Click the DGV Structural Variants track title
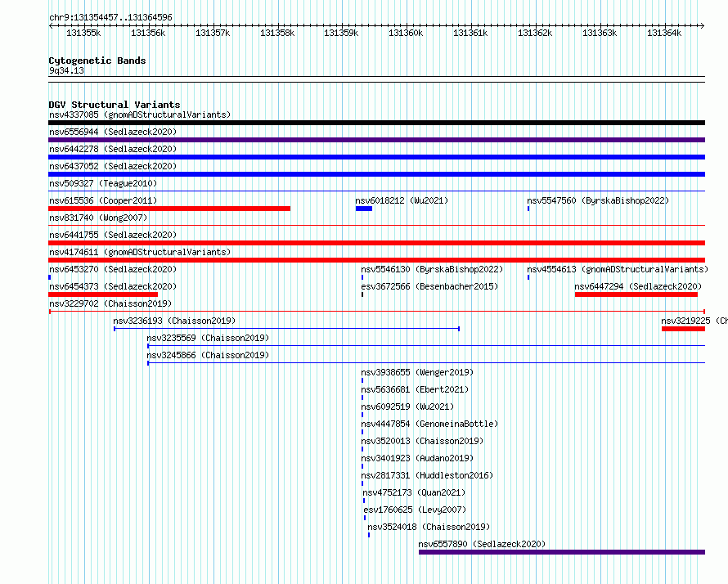The image size is (728, 584). click(115, 105)
